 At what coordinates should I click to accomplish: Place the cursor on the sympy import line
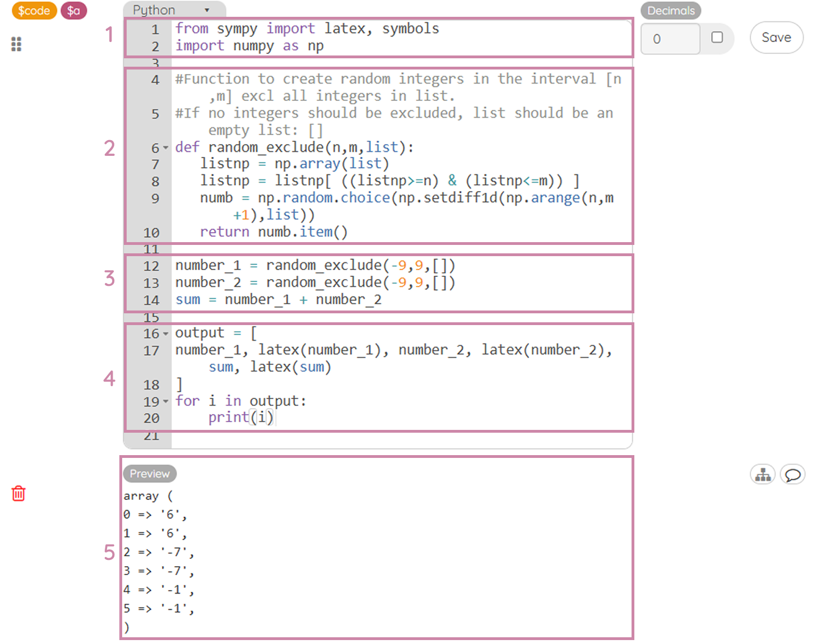coord(307,28)
